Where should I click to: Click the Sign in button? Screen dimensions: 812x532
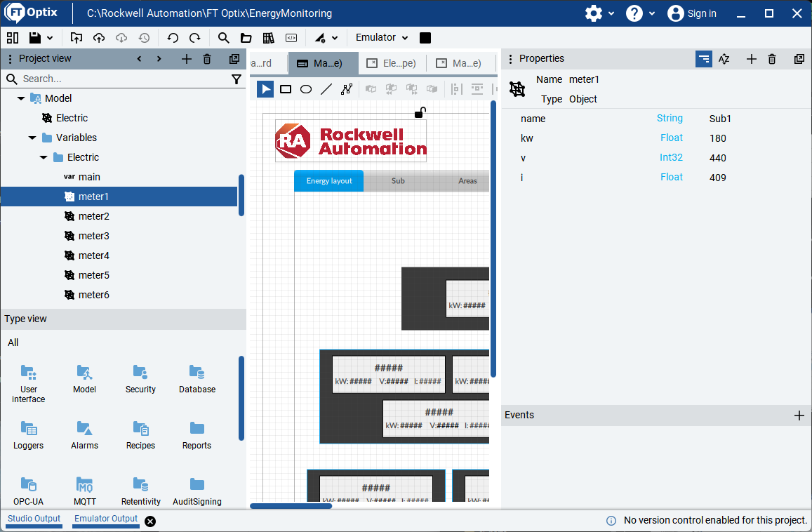point(692,13)
